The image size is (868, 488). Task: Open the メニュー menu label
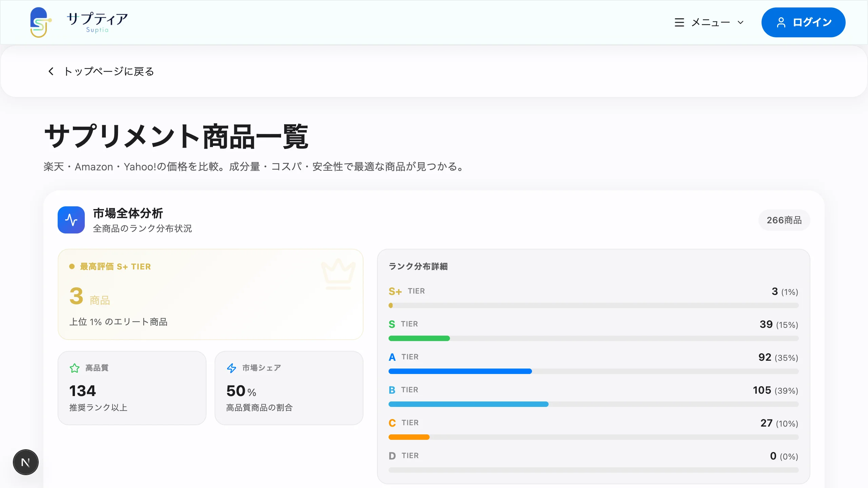point(711,22)
